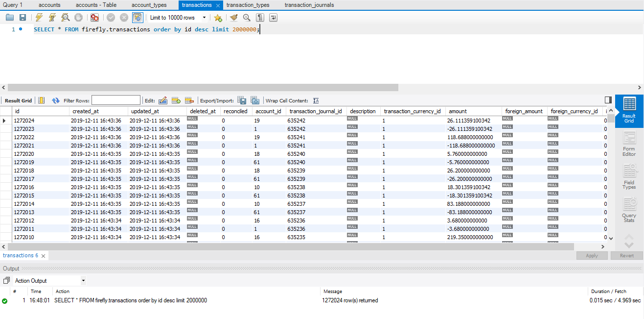The image size is (644, 319).
Task: Open a SQL script file
Action: [x=10, y=18]
